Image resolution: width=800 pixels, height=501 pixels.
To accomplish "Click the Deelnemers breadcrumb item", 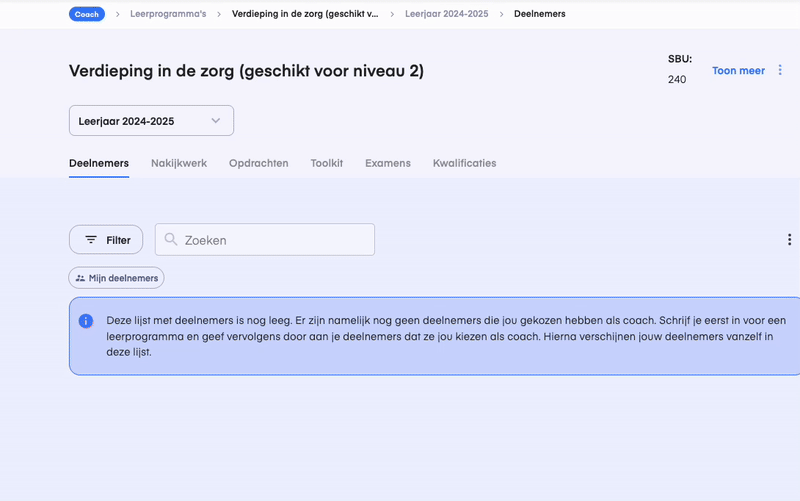I will coord(539,14).
